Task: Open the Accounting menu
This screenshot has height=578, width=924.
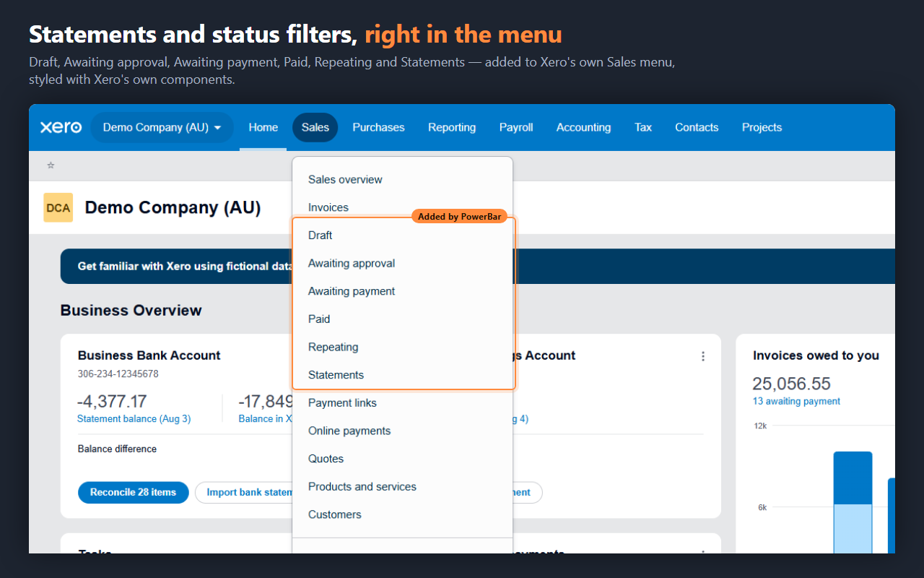Action: (583, 127)
